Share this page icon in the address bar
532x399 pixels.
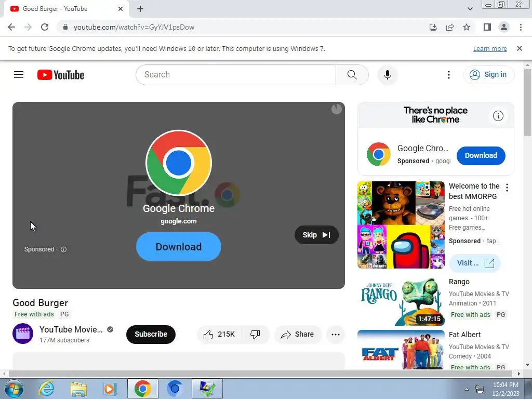(450, 27)
